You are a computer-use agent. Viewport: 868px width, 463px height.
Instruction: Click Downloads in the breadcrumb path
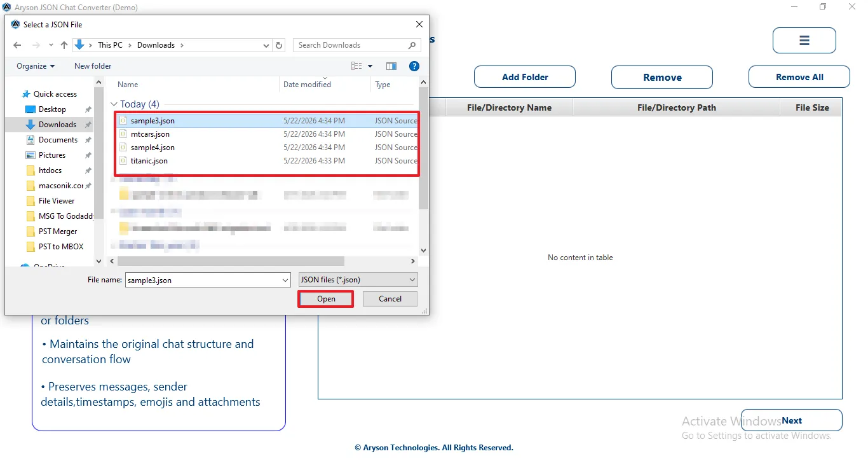156,45
